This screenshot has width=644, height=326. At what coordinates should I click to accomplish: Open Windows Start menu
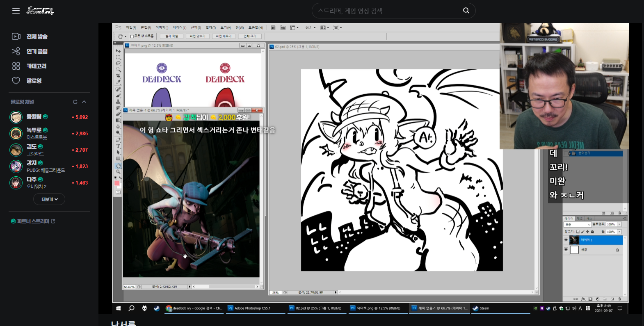click(119, 308)
